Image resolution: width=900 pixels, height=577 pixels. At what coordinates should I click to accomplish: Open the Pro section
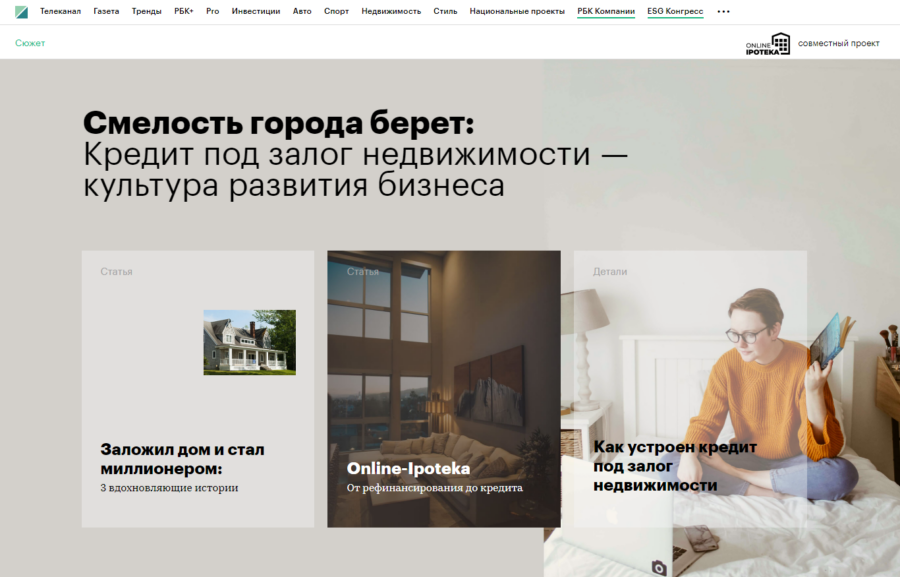pos(212,11)
